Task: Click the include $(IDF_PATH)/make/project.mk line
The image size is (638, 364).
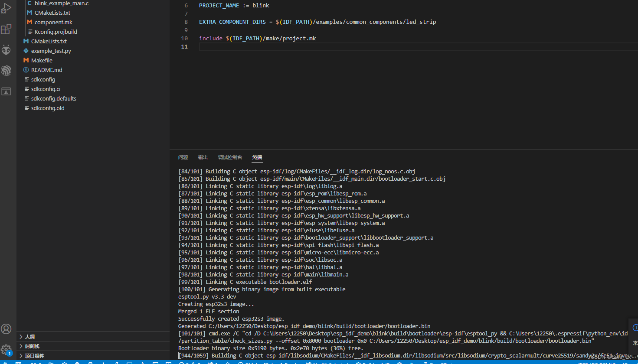Action: click(x=258, y=39)
